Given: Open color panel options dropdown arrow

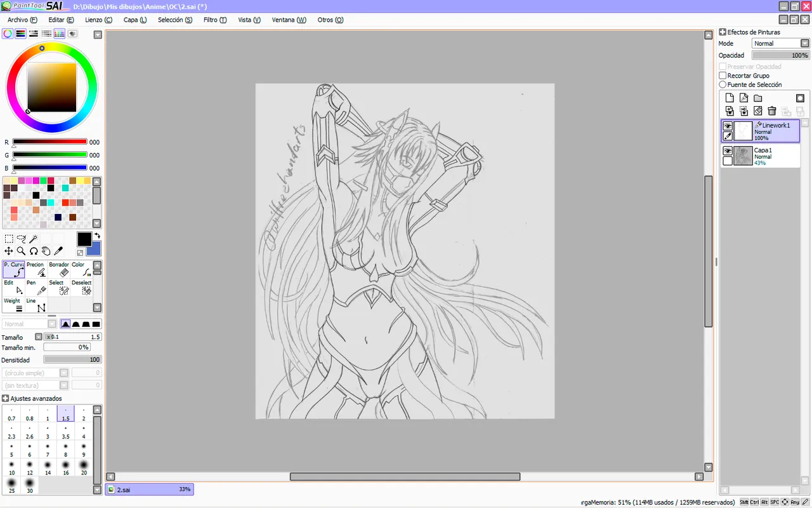Looking at the screenshot, I should tap(98, 34).
